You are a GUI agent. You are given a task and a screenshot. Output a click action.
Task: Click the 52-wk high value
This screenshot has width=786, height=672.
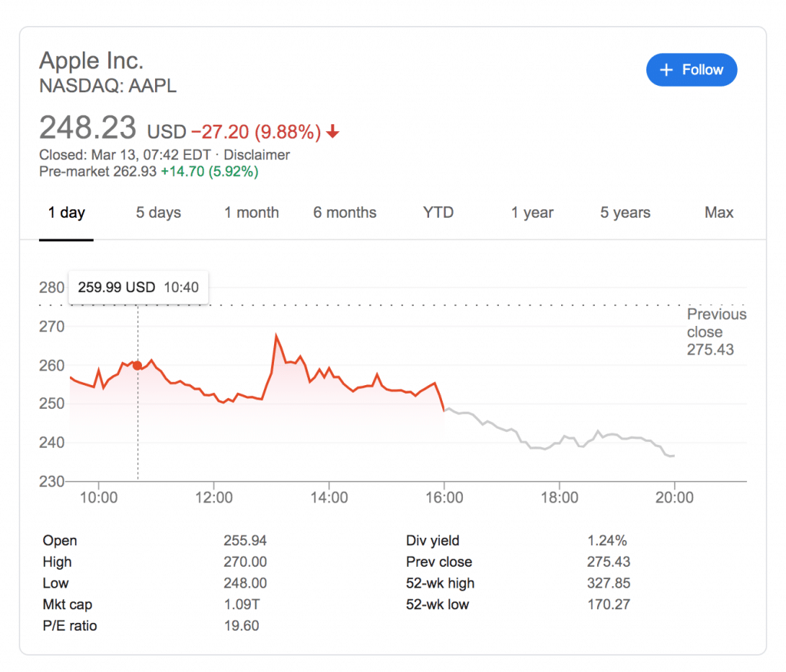[608, 583]
